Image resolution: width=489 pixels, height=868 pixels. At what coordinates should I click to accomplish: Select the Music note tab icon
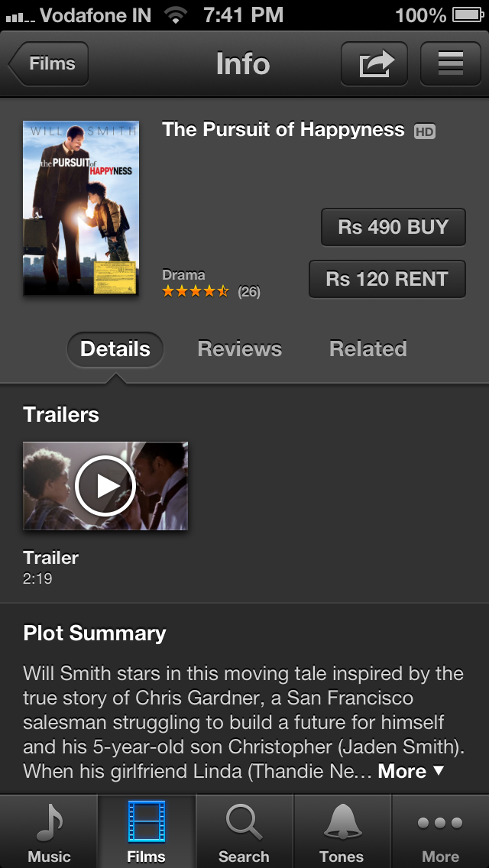(x=50, y=822)
